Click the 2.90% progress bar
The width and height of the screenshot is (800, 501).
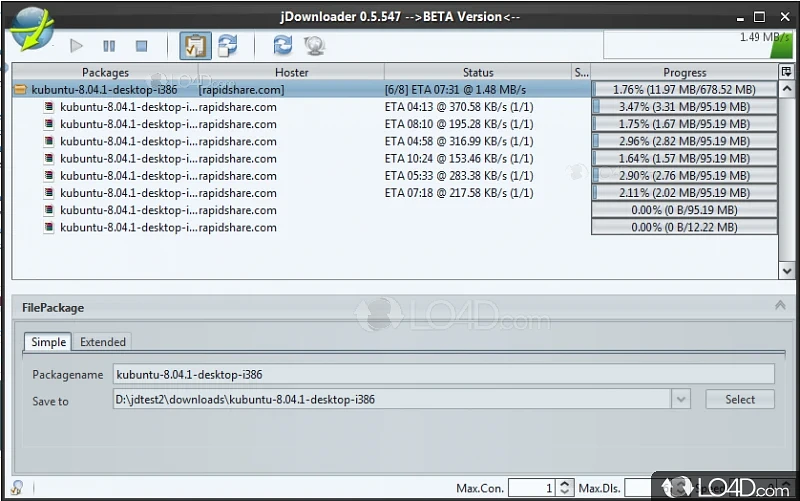pyautogui.click(x=684, y=176)
